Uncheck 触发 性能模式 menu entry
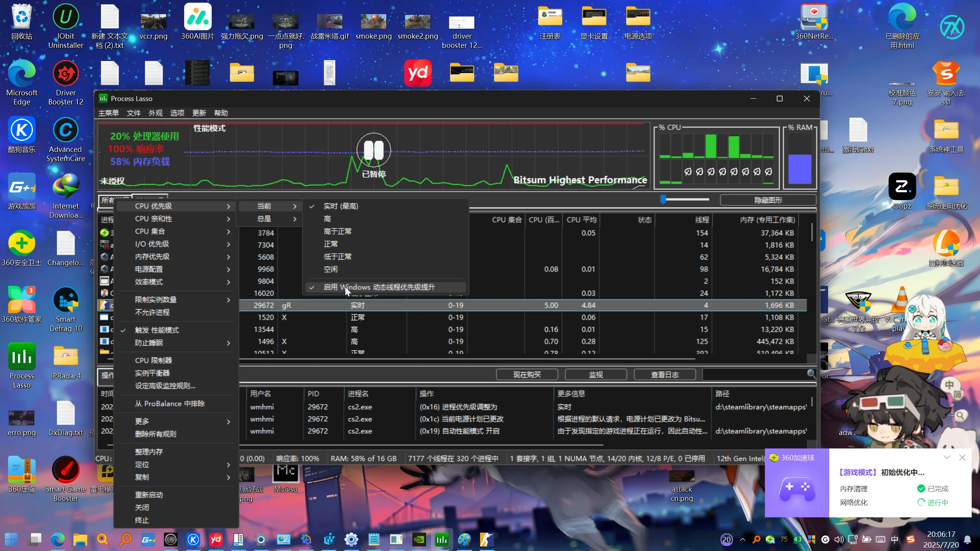Image resolution: width=980 pixels, height=551 pixels. coord(157,330)
